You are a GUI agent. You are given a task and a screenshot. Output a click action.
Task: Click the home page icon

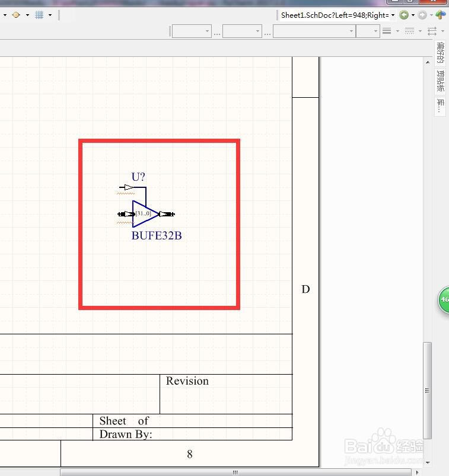pos(441,15)
